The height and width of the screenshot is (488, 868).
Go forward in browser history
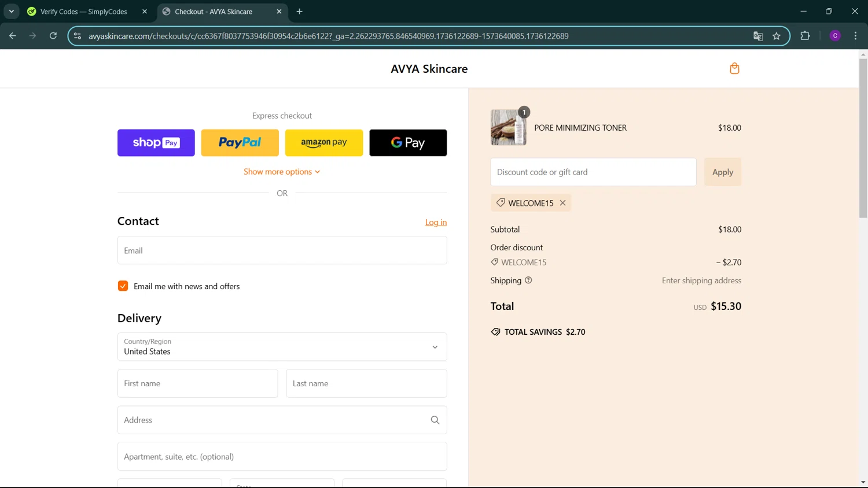[33, 36]
